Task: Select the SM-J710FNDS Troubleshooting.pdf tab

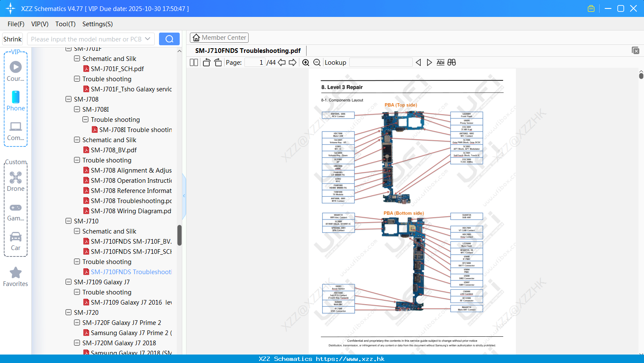Action: click(x=248, y=51)
